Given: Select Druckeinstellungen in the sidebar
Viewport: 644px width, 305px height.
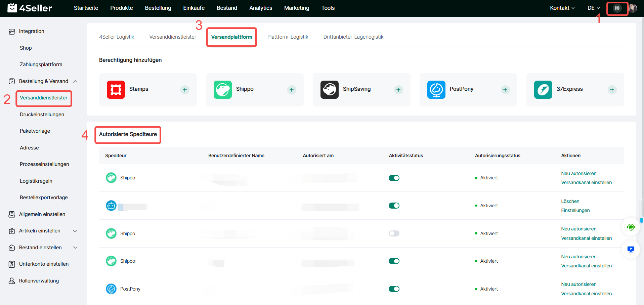Looking at the screenshot, I should (x=42, y=115).
